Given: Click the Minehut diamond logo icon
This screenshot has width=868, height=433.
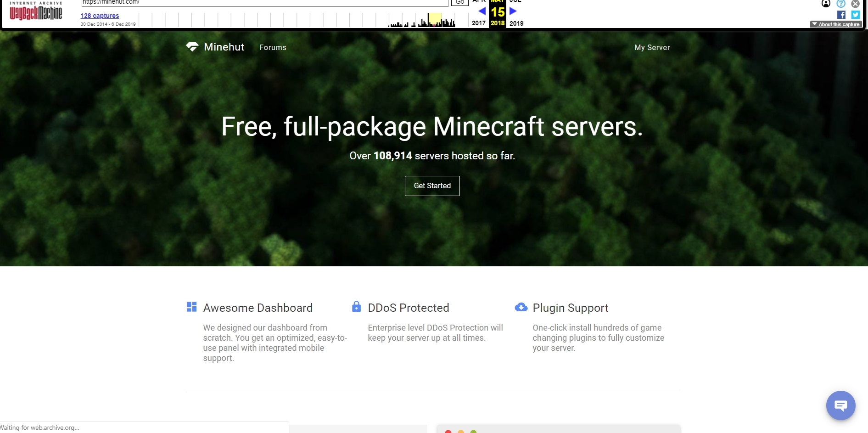Looking at the screenshot, I should tap(192, 47).
